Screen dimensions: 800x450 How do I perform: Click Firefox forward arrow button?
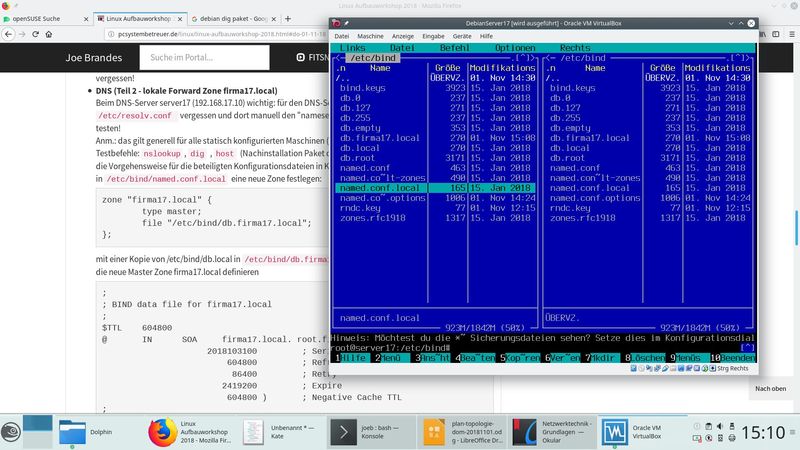click(x=22, y=34)
